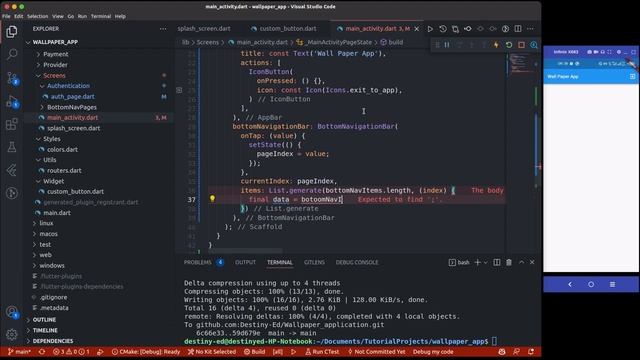Image resolution: width=640 pixels, height=360 pixels.
Task: Split the terminal panel
Action: [497, 262]
